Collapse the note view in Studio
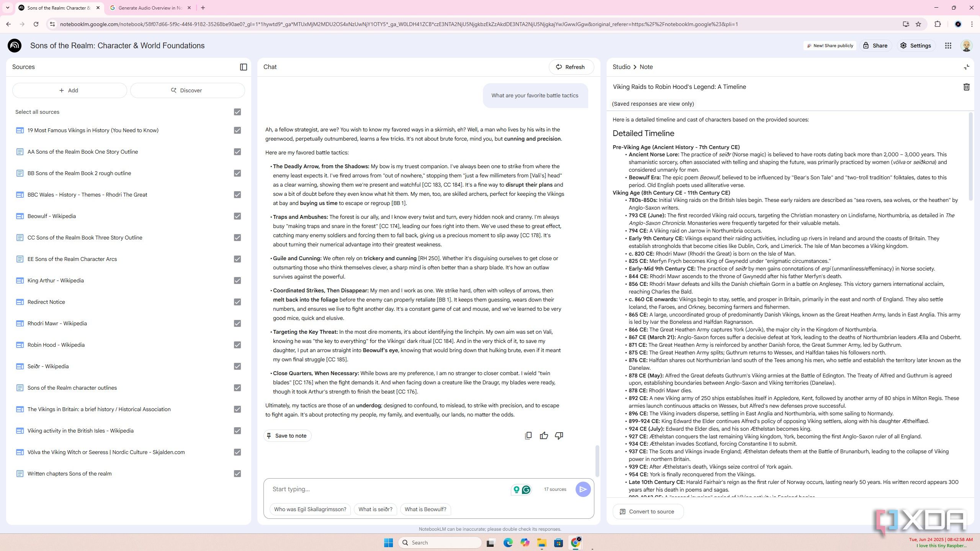Viewport: 980px width, 551px height. point(966,67)
